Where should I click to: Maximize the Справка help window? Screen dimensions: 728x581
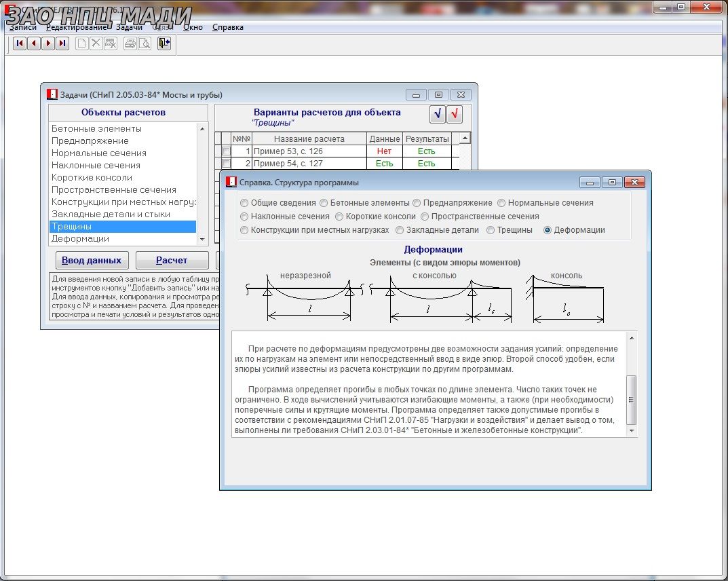(x=613, y=183)
